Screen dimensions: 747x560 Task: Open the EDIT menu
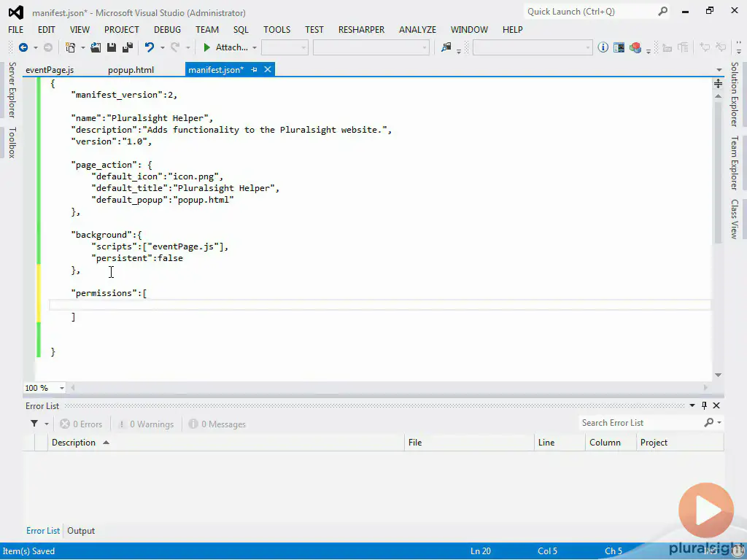[x=46, y=29]
